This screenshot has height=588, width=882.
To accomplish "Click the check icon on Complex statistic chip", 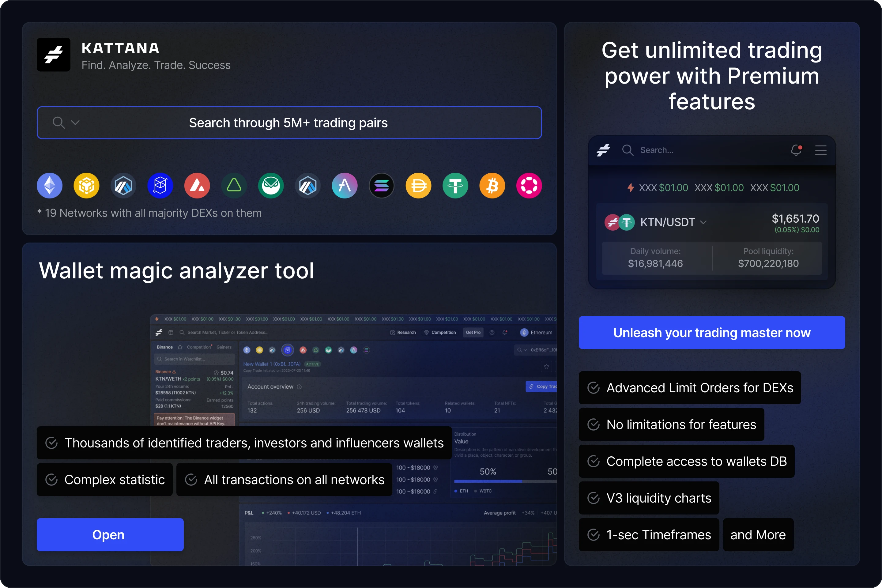I will [51, 479].
